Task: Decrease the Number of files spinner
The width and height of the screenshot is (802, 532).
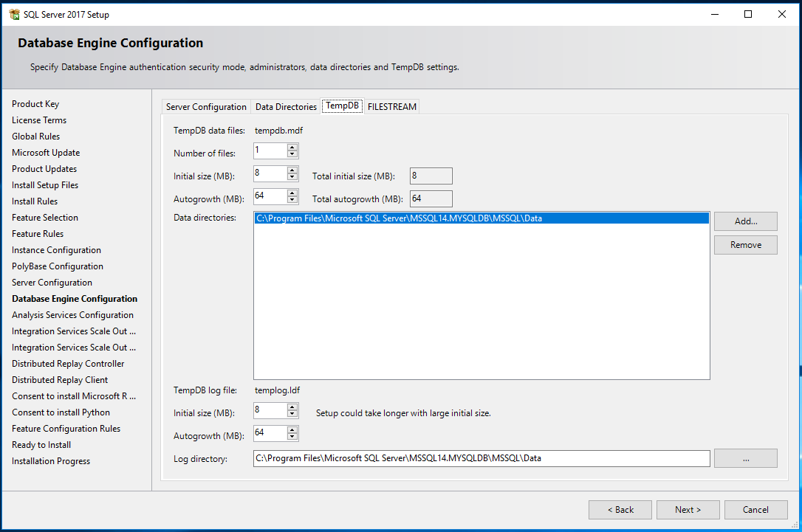Action: click(x=293, y=154)
